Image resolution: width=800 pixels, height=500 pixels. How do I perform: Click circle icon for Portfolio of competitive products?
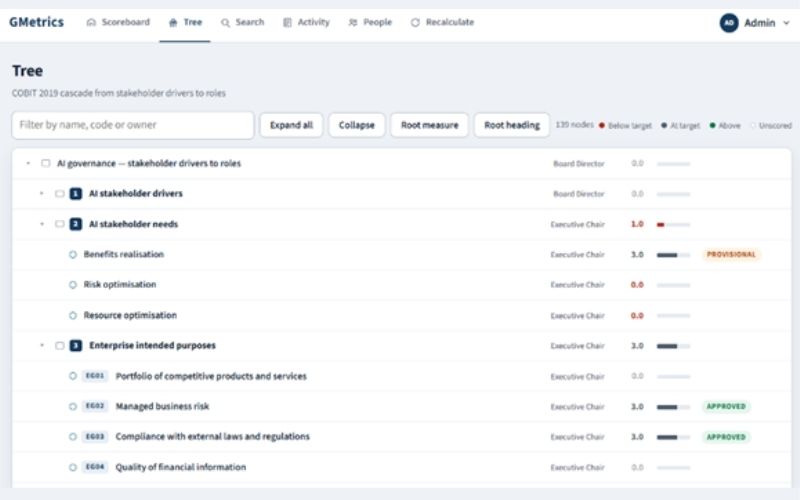click(x=73, y=376)
